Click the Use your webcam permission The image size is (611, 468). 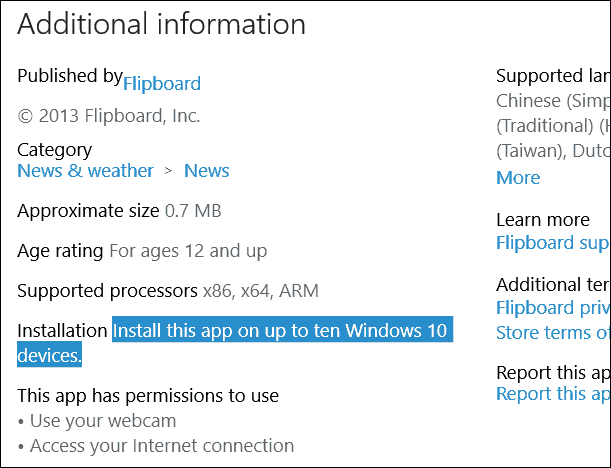pos(103,421)
